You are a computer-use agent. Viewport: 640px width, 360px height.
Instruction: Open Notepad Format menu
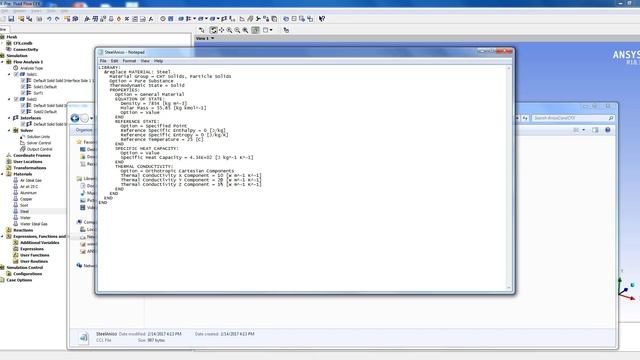point(129,61)
